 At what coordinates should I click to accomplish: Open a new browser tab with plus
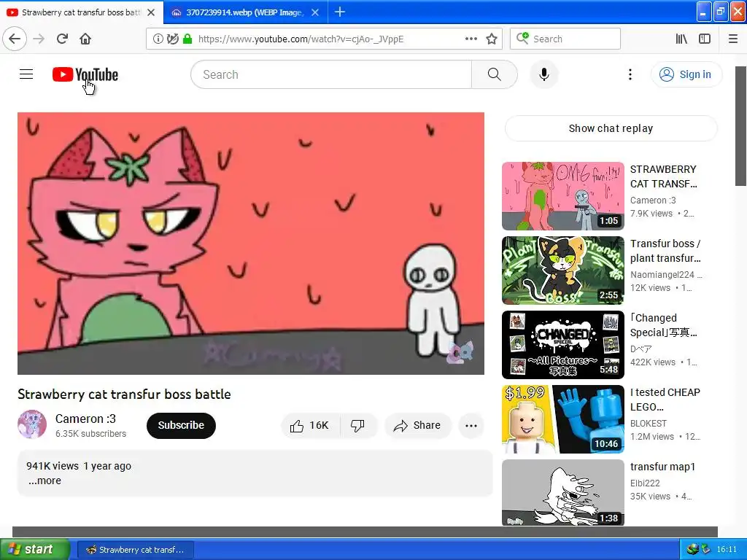(340, 12)
